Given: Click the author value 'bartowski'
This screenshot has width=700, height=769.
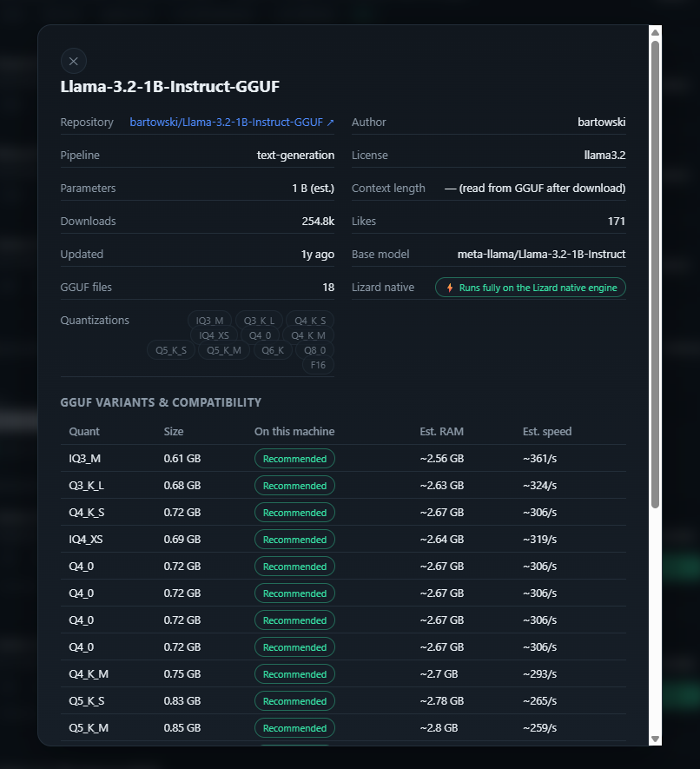Looking at the screenshot, I should coord(602,123).
